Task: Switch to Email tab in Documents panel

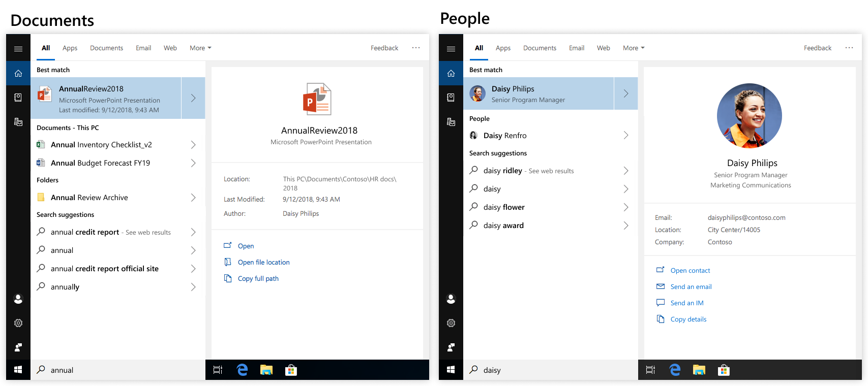Action: [x=143, y=48]
